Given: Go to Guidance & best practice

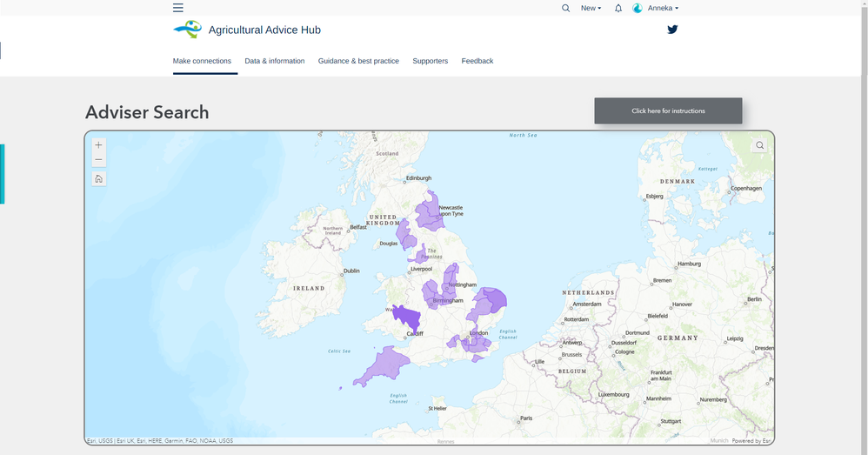Looking at the screenshot, I should pos(358,61).
